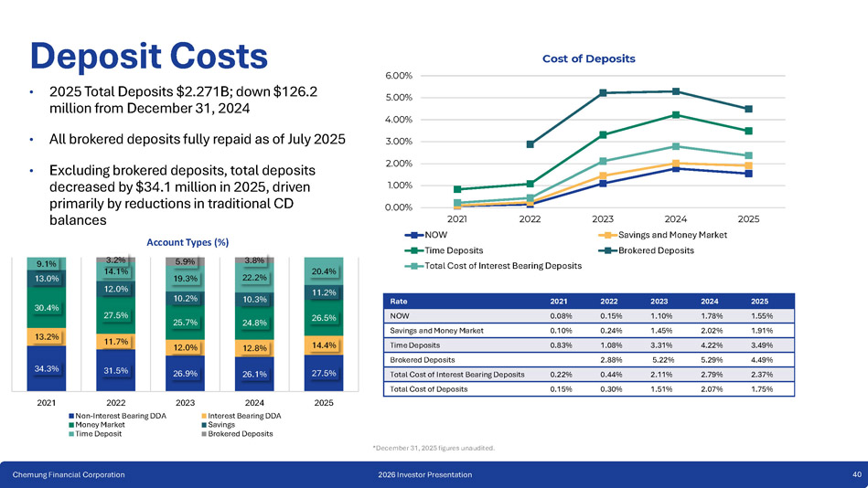Click the NOW legend line marker
The height and width of the screenshot is (488, 868).
413,235
